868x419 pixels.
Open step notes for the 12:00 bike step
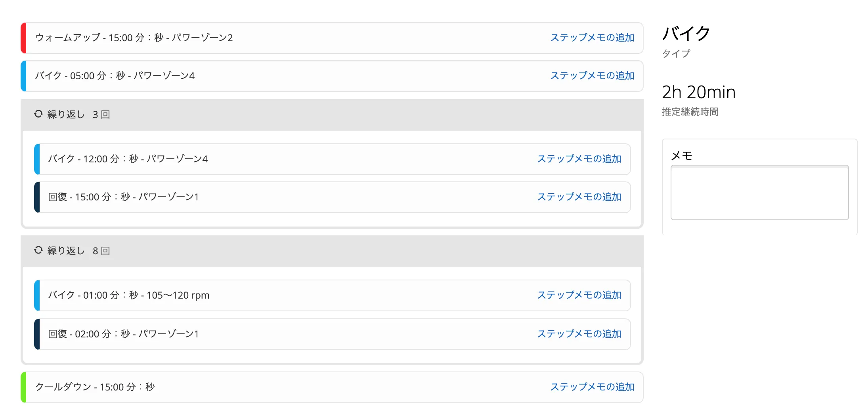click(579, 159)
